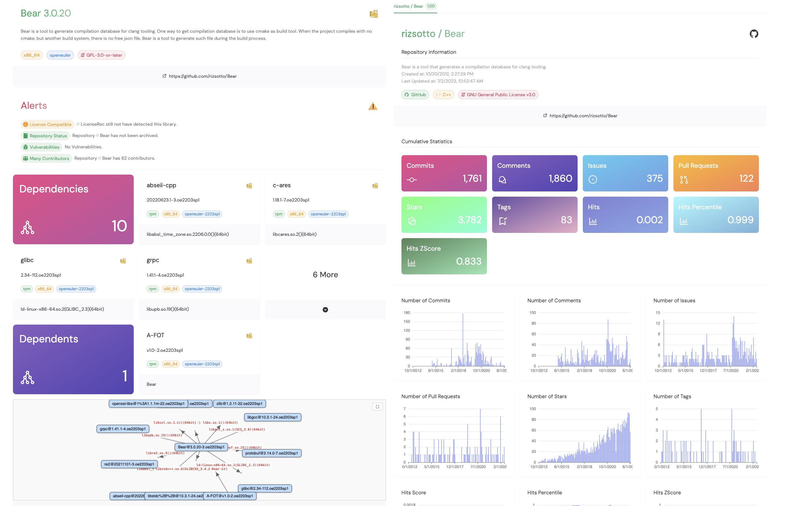This screenshot has width=812, height=506.
Task: Click the License Compatible alert tag
Action: 48,124
